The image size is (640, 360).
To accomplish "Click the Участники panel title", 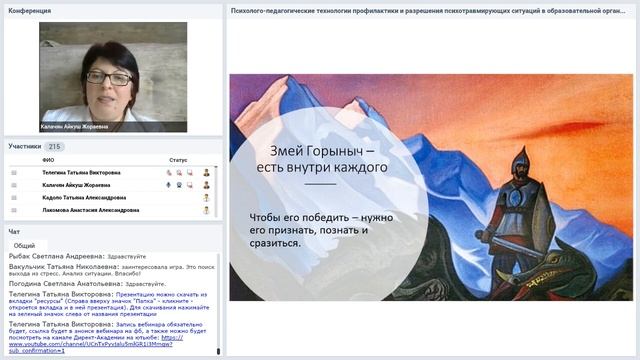I will pyautogui.click(x=25, y=146).
